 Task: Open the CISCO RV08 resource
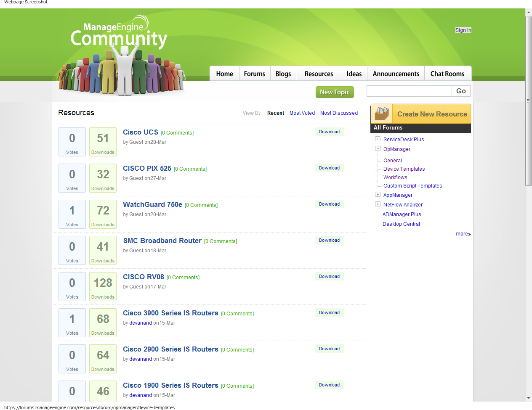click(144, 277)
